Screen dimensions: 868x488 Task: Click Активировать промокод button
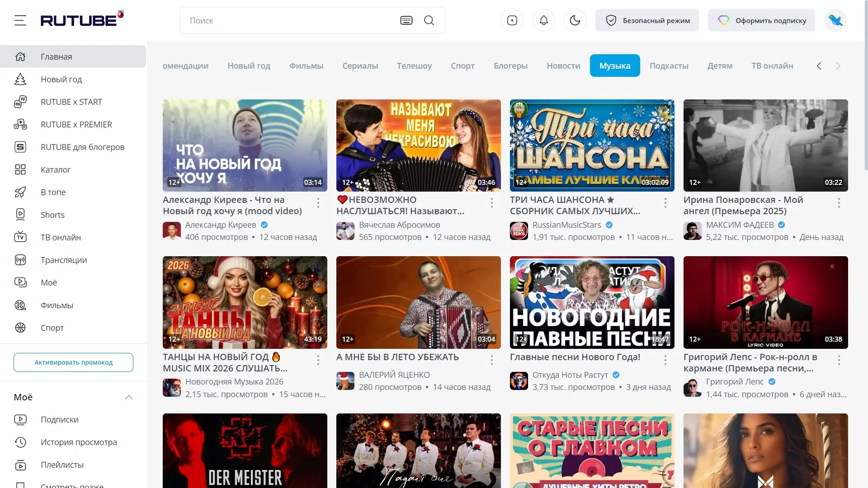(x=73, y=362)
